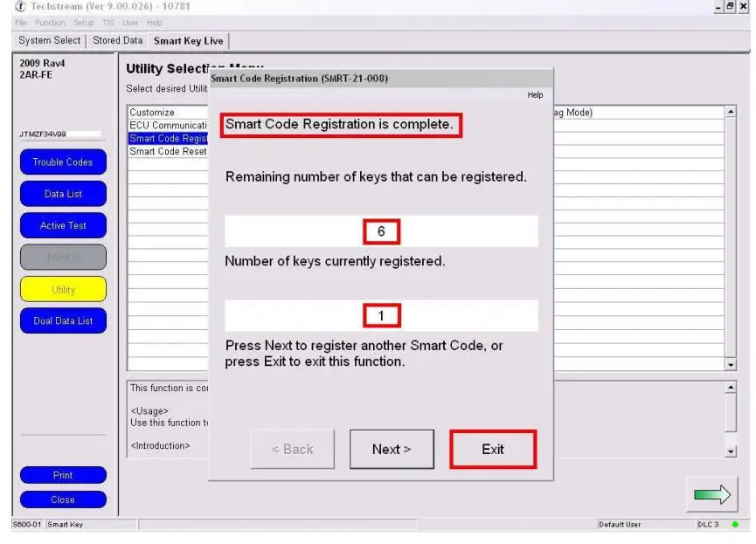This screenshot has height=544, width=756.
Task: Close the Techstream window
Action: (744, 7)
